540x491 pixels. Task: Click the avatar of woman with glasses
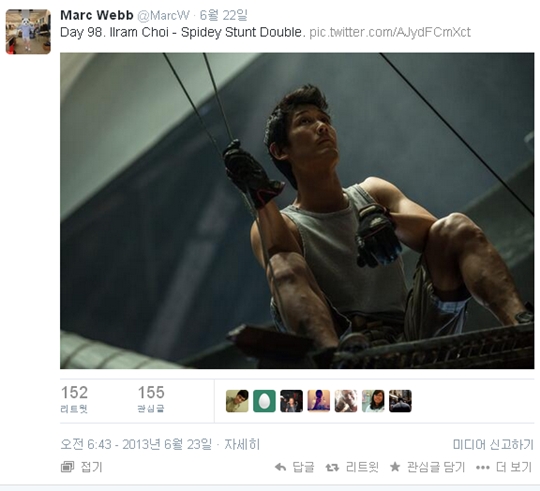pyautogui.click(x=373, y=401)
